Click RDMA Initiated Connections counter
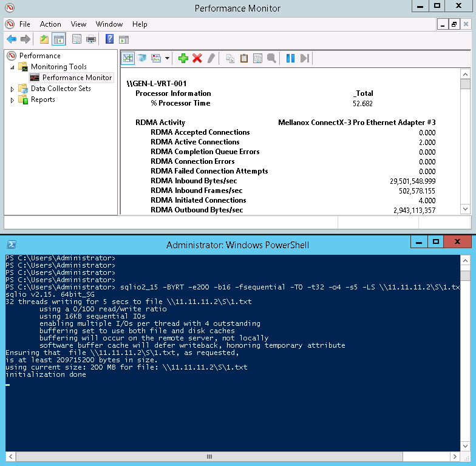This screenshot has height=466, width=476. coord(198,200)
